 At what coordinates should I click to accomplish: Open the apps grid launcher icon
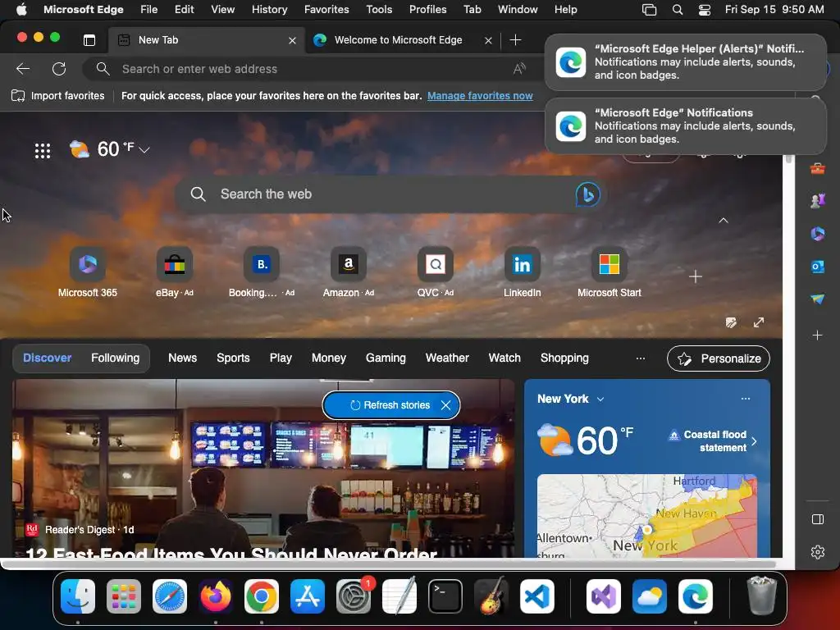point(43,151)
